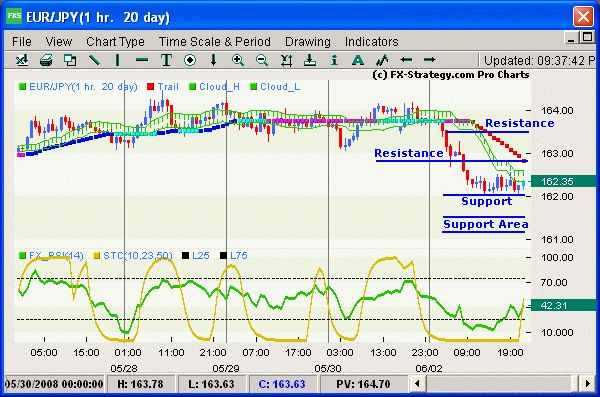Click the black L75 legend square
The image size is (600, 397).
point(223,255)
